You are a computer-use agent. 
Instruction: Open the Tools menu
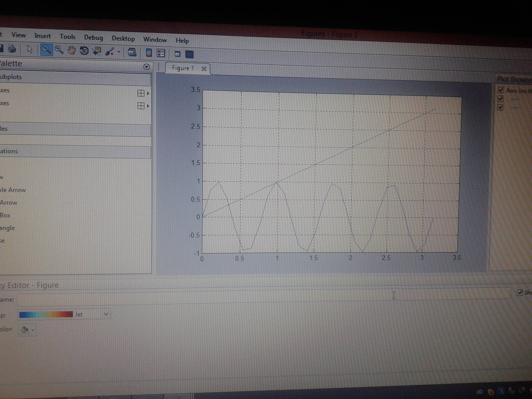[x=67, y=37]
